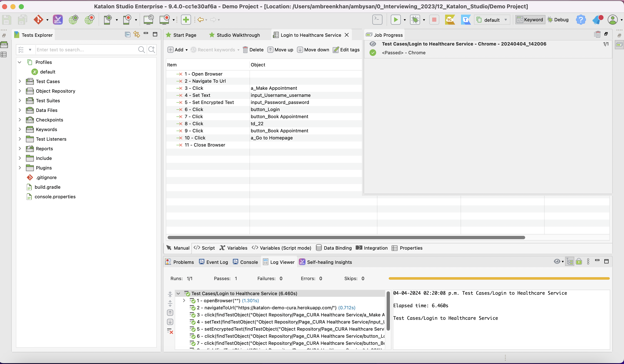Viewport: 624px width, 364px height.
Task: Open advanced search in Tests Explorer
Action: (x=152, y=50)
